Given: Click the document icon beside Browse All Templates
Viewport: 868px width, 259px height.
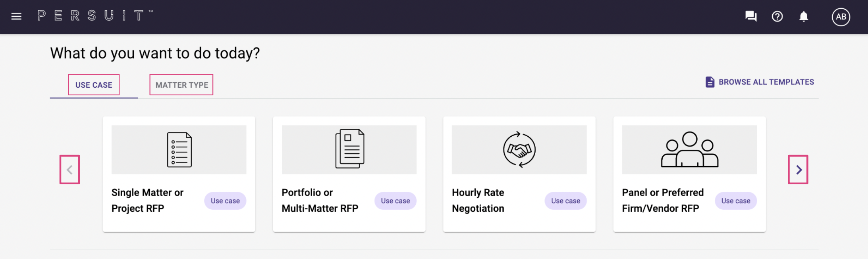Looking at the screenshot, I should (x=710, y=82).
